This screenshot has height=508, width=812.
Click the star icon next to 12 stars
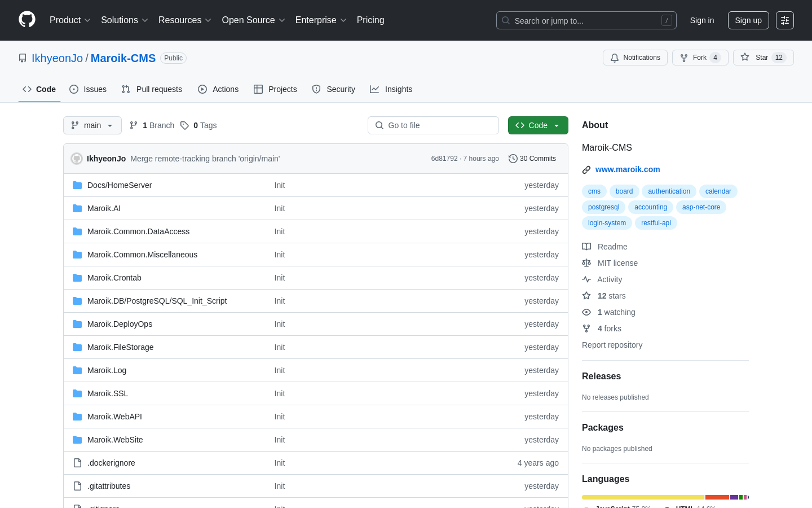(x=586, y=296)
